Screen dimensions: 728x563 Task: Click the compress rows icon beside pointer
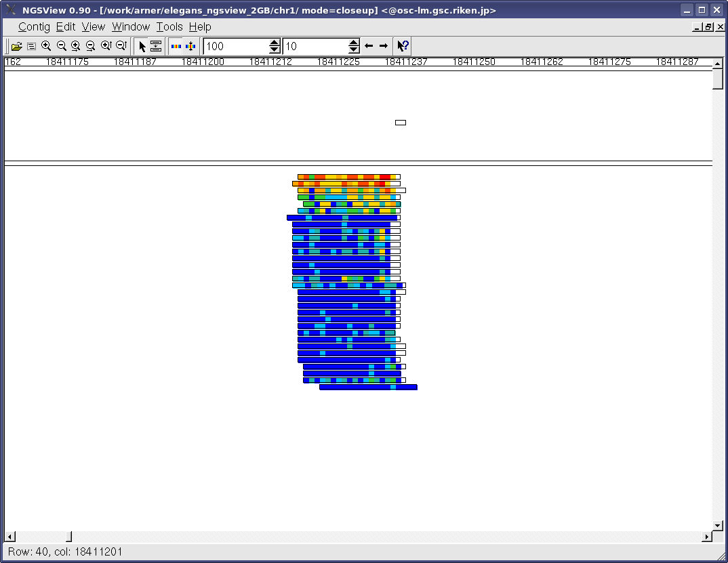(x=156, y=46)
